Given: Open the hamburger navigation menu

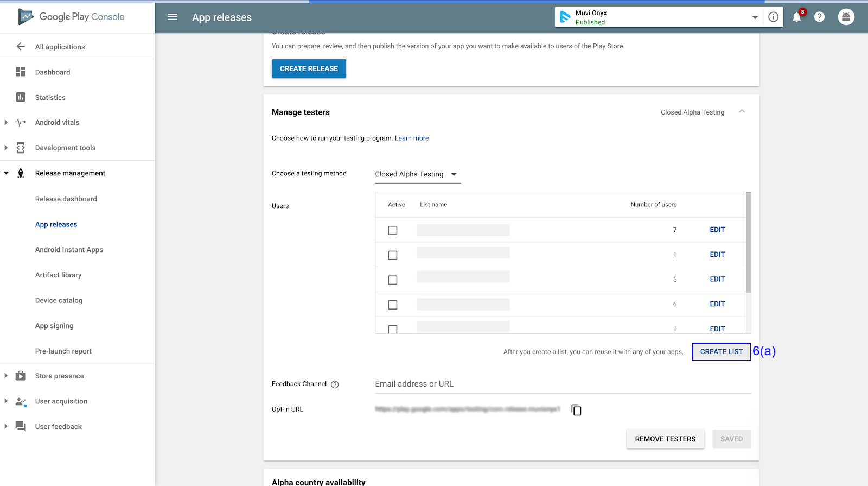Looking at the screenshot, I should pyautogui.click(x=173, y=17).
